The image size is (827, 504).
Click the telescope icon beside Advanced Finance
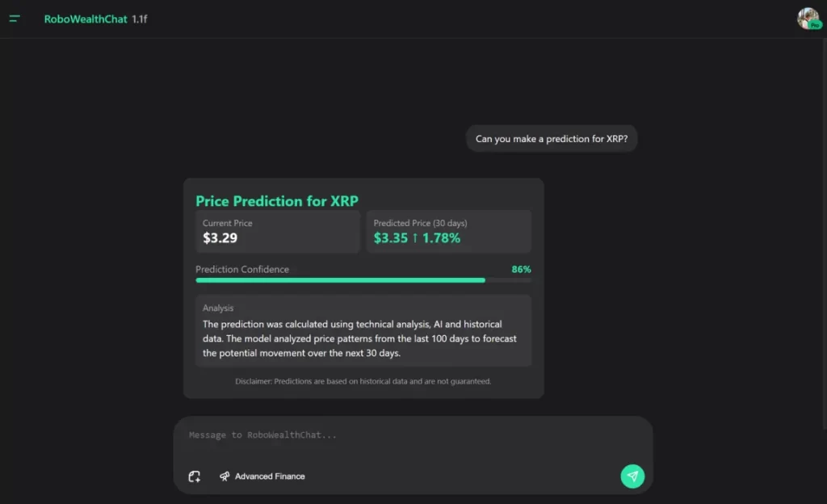coord(225,477)
